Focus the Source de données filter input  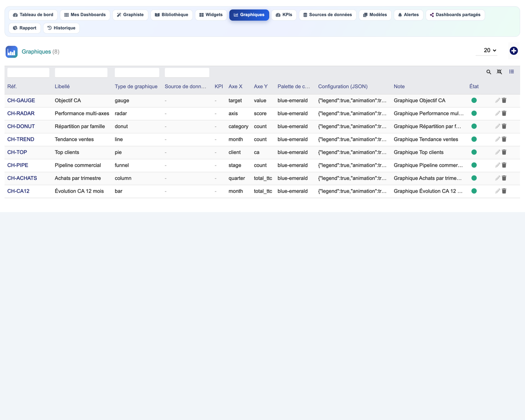[x=187, y=73]
